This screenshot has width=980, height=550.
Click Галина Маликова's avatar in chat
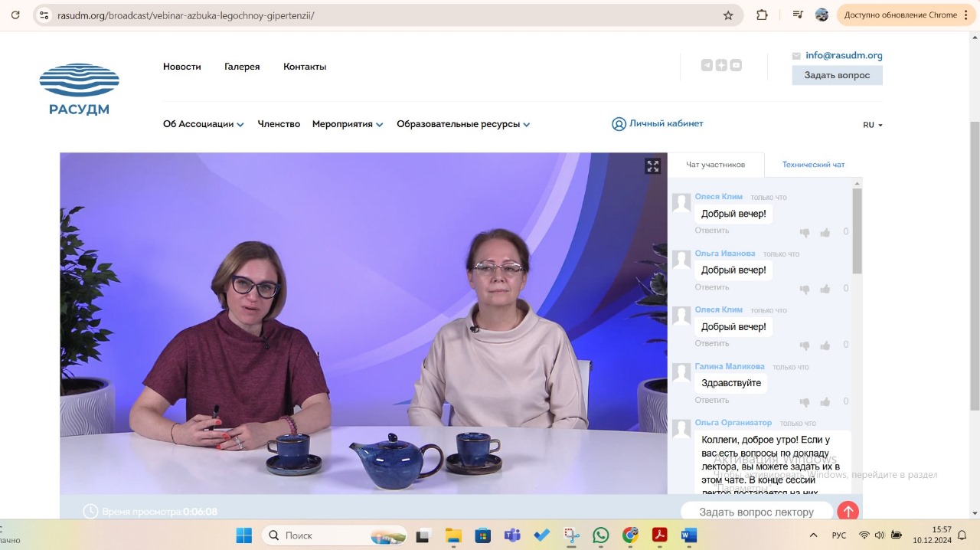(681, 372)
